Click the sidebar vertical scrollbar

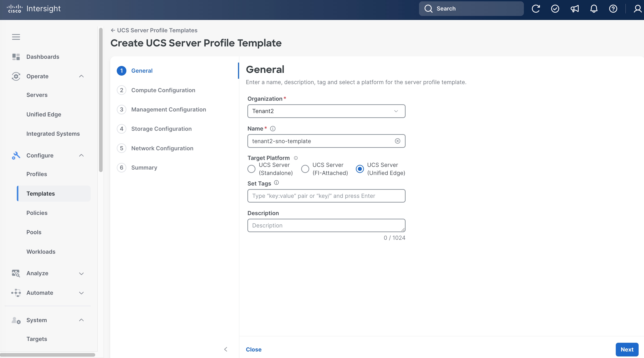click(x=101, y=100)
